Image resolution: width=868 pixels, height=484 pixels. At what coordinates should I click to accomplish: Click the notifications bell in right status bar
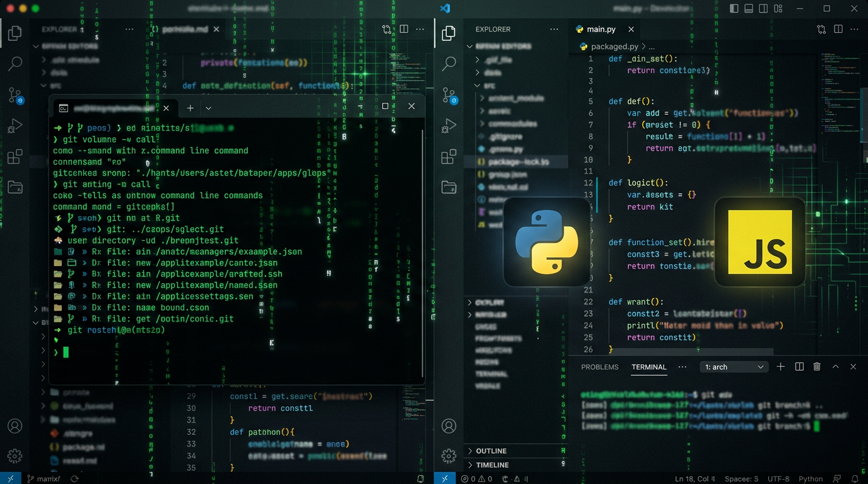pyautogui.click(x=855, y=479)
